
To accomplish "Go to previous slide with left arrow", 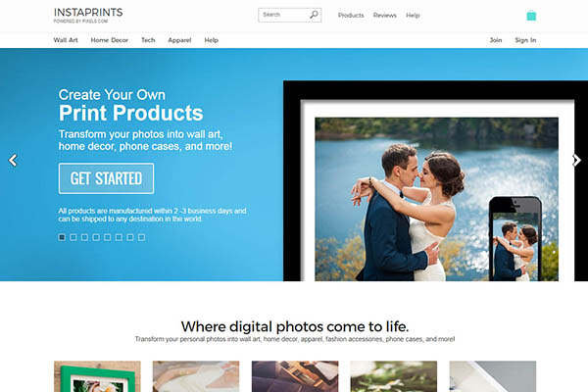I will pos(13,160).
